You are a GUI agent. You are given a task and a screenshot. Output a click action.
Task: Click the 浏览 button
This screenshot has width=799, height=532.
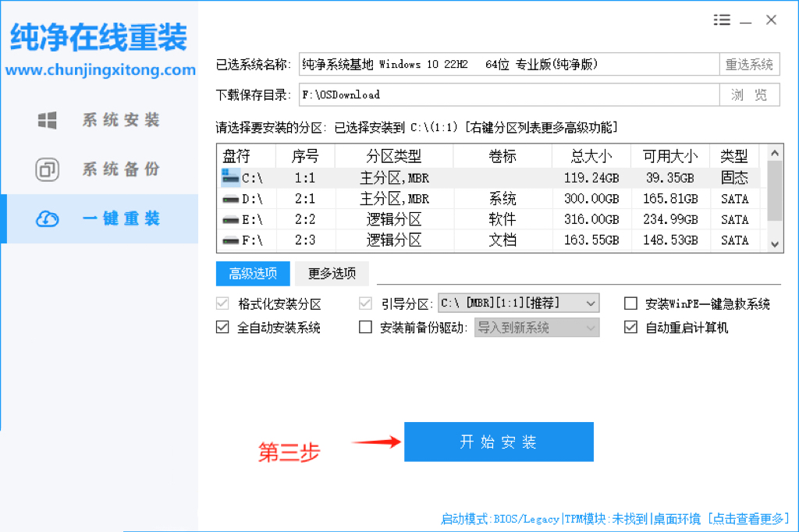coord(749,95)
